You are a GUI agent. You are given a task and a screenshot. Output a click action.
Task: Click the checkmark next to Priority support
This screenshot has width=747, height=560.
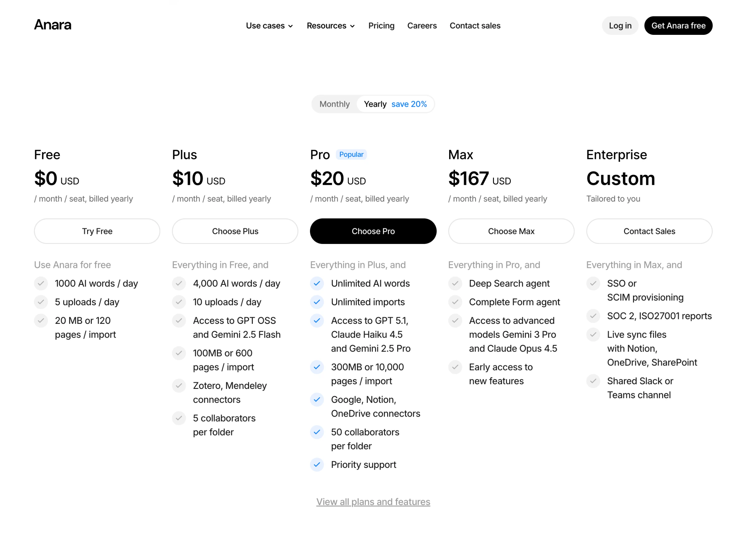pos(317,465)
